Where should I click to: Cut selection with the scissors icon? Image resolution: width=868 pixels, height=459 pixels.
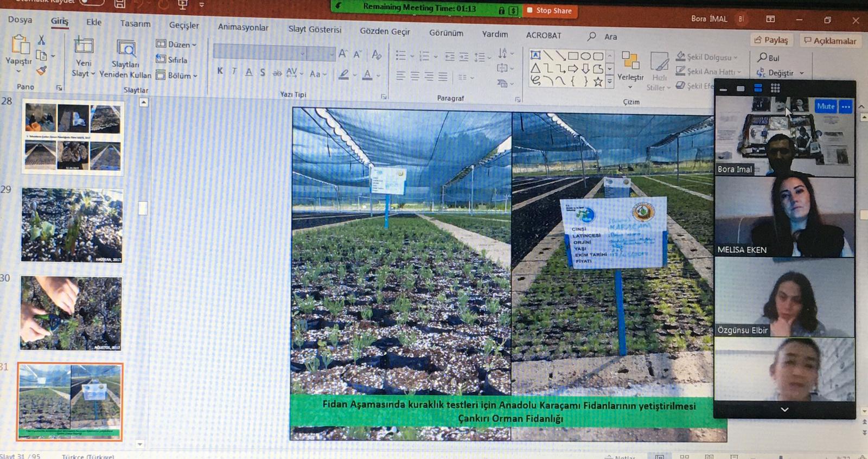click(x=41, y=40)
